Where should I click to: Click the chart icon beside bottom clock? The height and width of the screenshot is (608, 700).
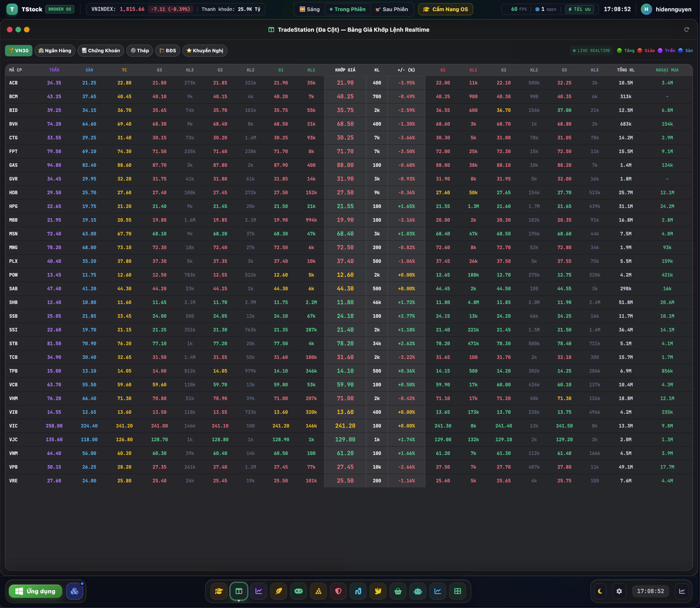pyautogui.click(x=682, y=591)
